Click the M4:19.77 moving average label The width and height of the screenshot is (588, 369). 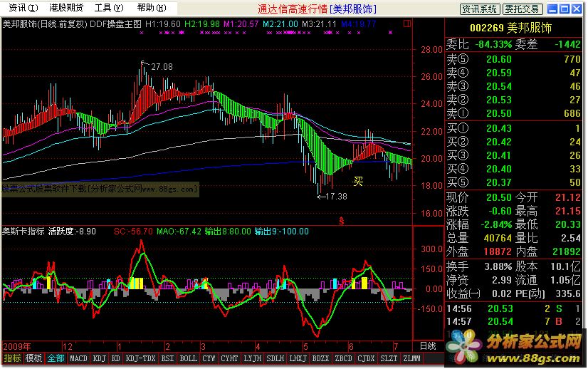point(359,24)
